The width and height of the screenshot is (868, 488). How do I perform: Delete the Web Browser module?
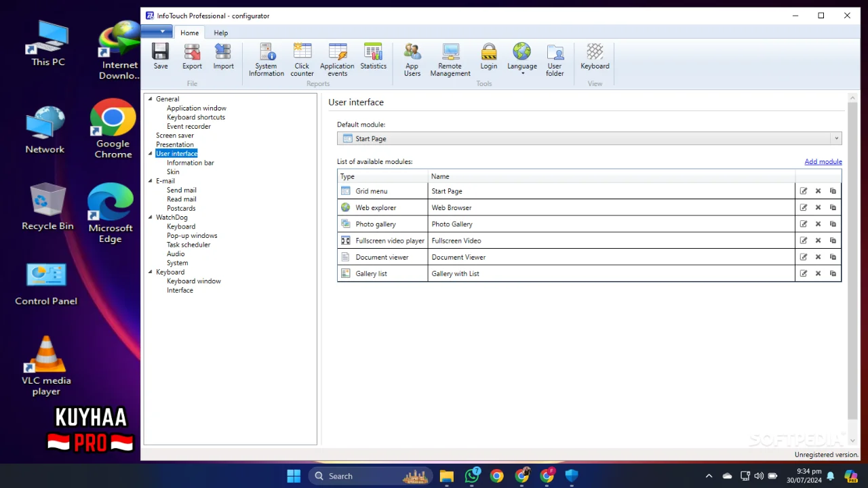tap(818, 207)
